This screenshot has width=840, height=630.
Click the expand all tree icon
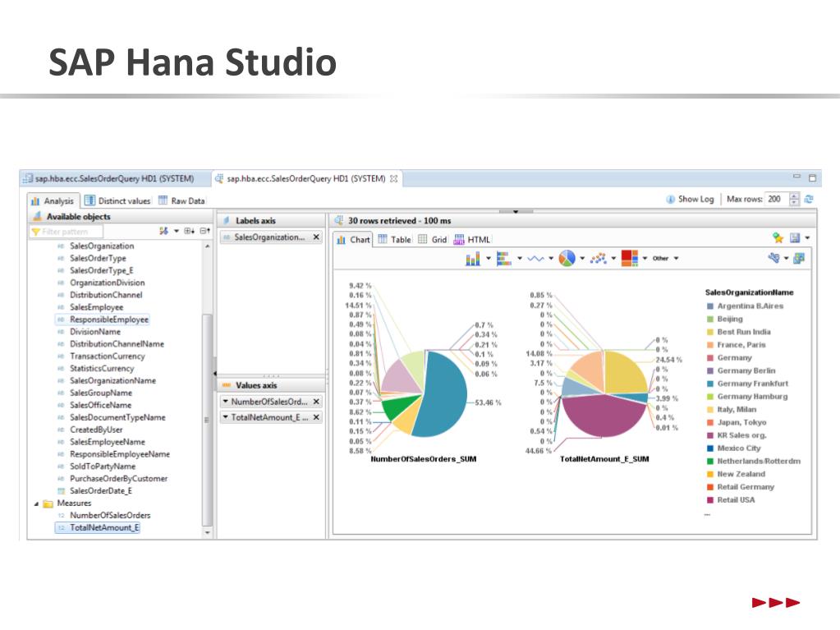[189, 231]
